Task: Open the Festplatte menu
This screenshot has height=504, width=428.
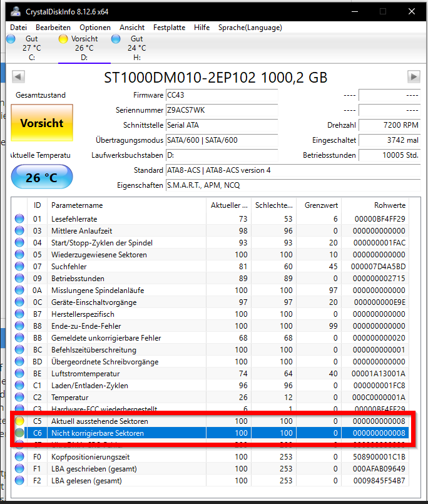Action: 170,28
